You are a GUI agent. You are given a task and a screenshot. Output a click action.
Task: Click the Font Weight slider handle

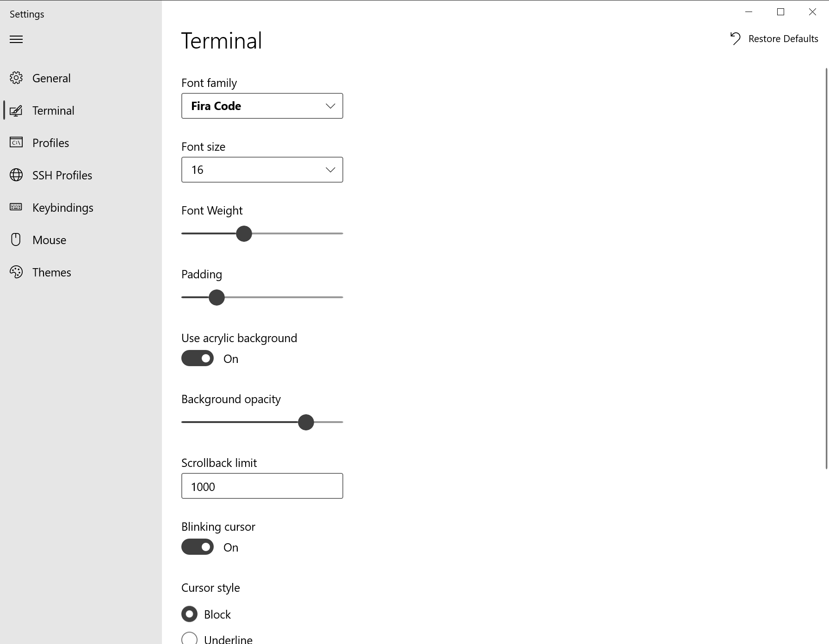pyautogui.click(x=244, y=233)
